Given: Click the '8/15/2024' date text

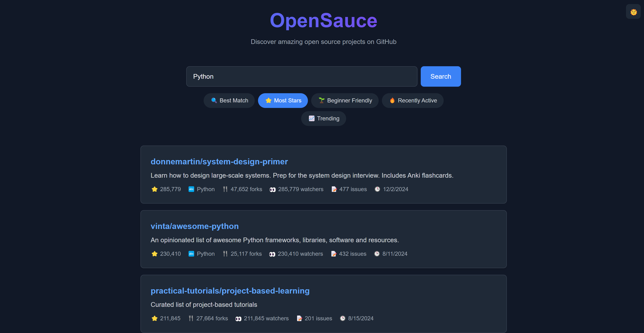Looking at the screenshot, I should (360, 318).
